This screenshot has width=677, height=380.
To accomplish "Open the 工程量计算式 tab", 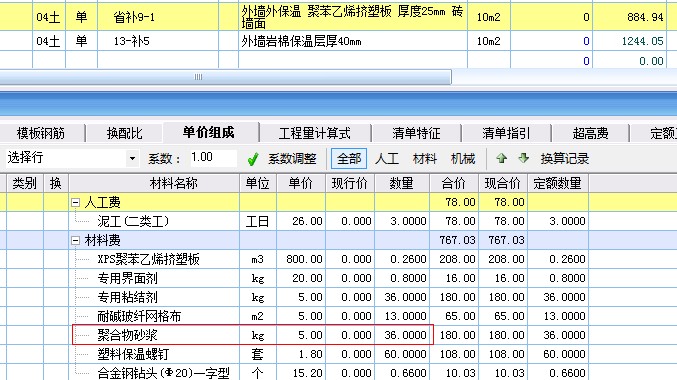I will coord(315,133).
